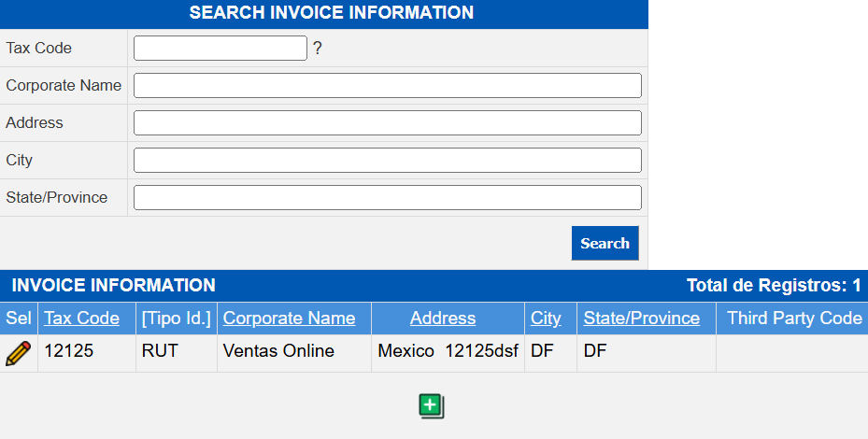The height and width of the screenshot is (439, 868).
Task: Sort by the [Tipo Id.] column header
Action: pos(176,319)
